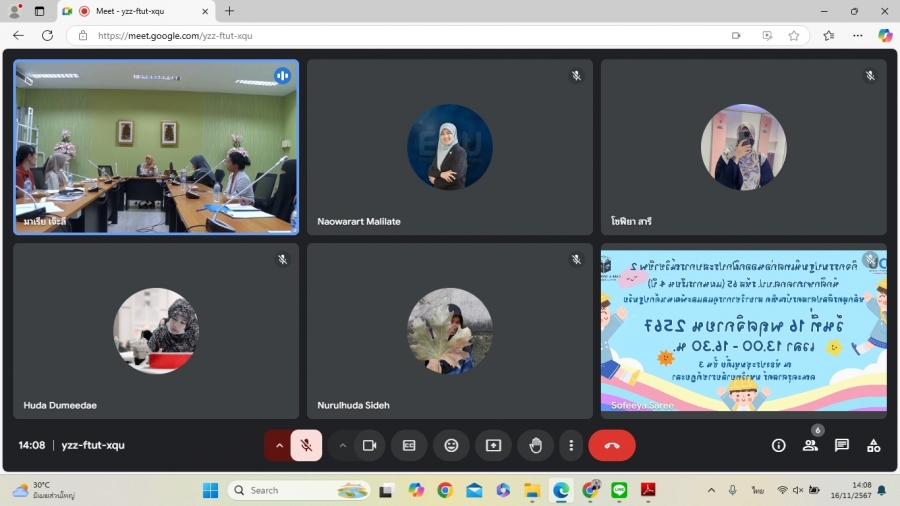Open the Windows Start menu
The height and width of the screenshot is (506, 900).
(211, 490)
